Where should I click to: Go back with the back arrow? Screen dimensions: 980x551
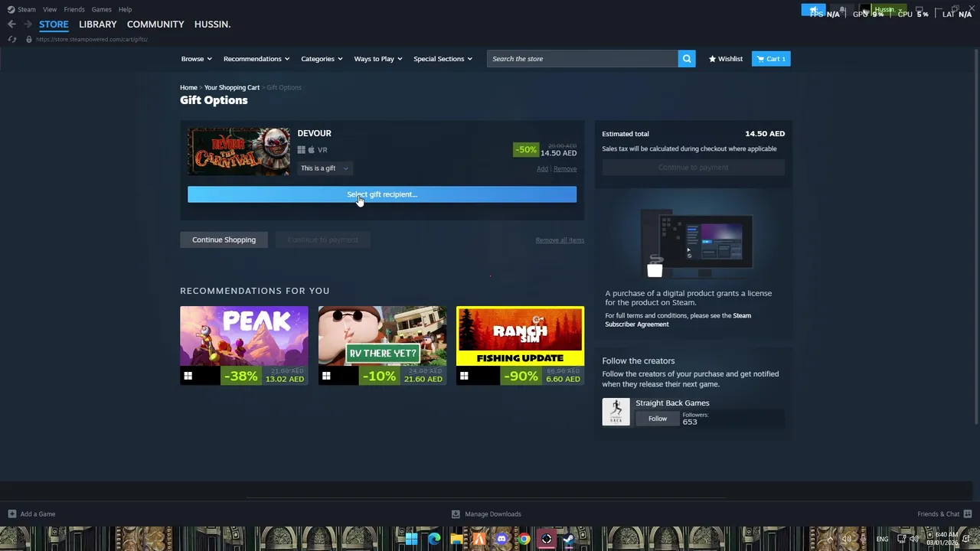(11, 24)
